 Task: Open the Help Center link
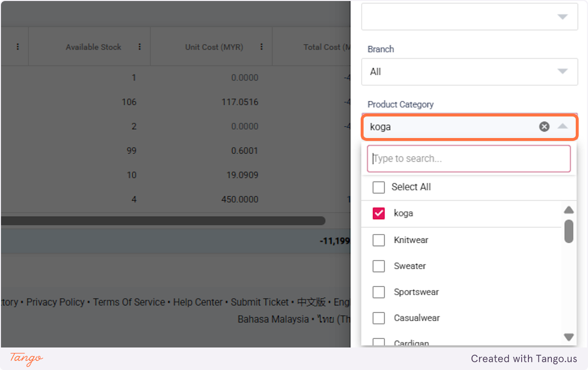tap(198, 302)
